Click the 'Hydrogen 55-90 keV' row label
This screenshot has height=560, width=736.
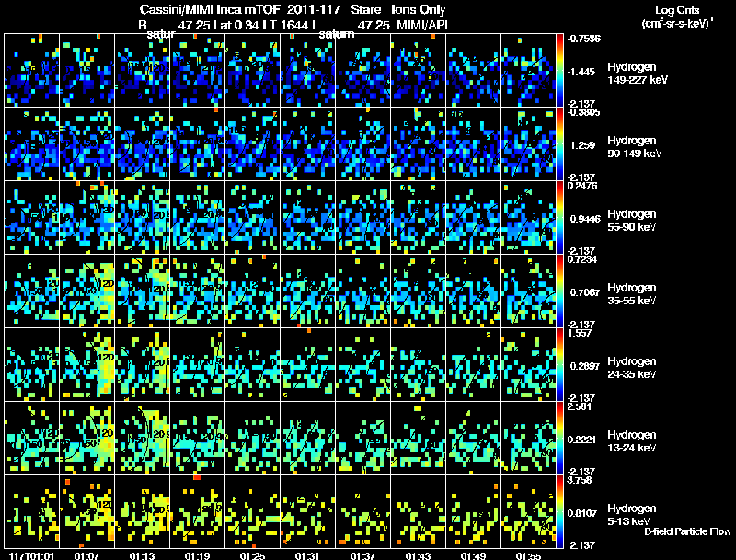pos(632,221)
